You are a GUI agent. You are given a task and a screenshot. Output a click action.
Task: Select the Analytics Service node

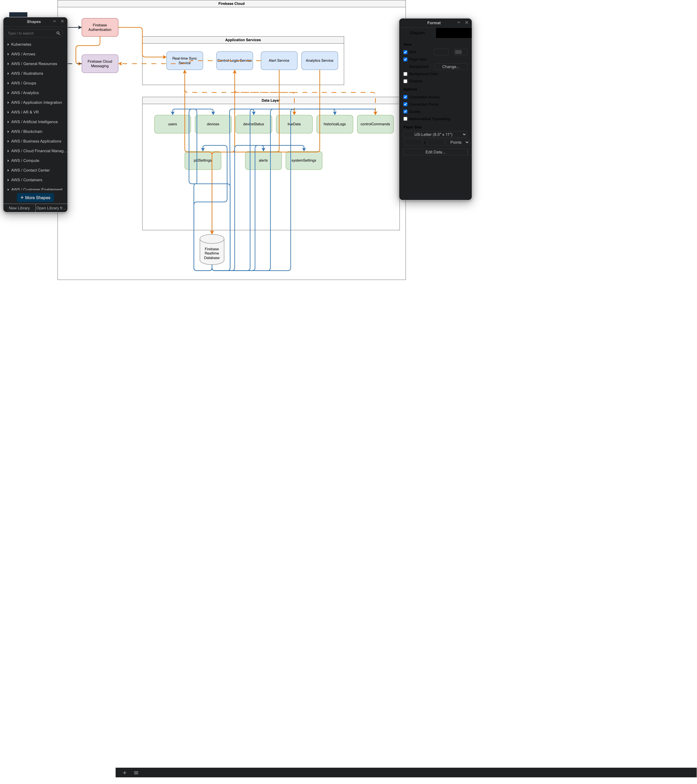(x=320, y=61)
